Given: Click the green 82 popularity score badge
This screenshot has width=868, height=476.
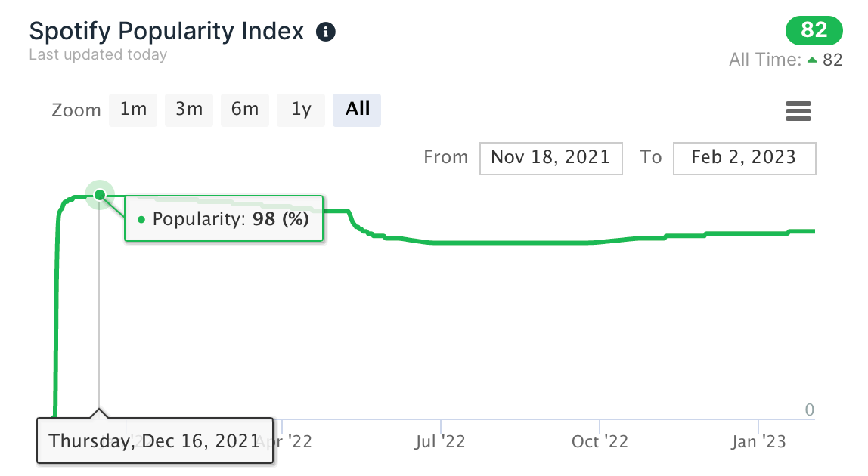Looking at the screenshot, I should click(814, 31).
